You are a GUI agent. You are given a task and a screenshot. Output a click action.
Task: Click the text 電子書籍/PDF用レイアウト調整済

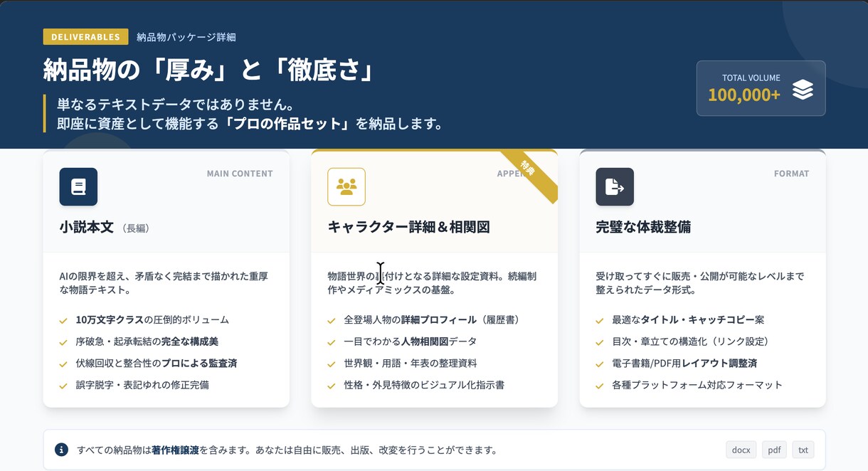684,363
